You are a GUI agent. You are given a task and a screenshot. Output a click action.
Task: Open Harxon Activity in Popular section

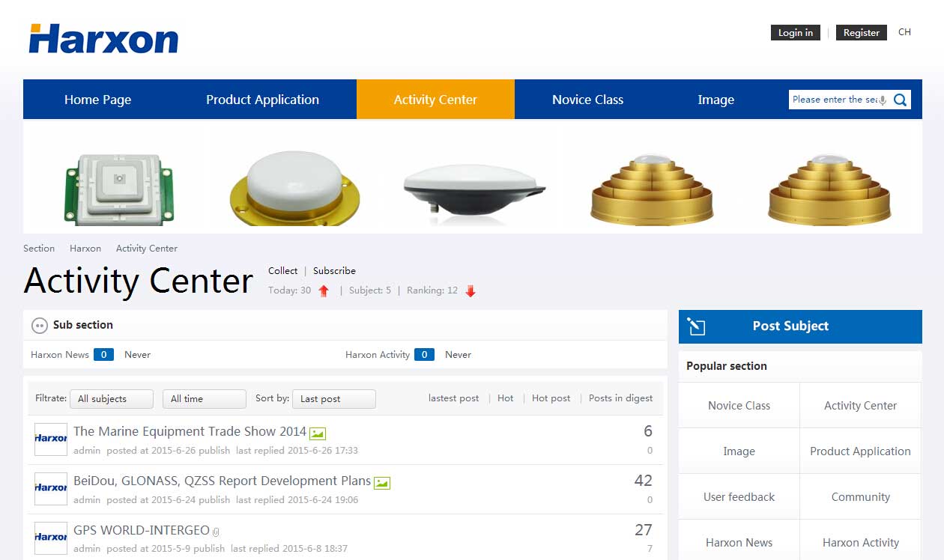pos(860,543)
